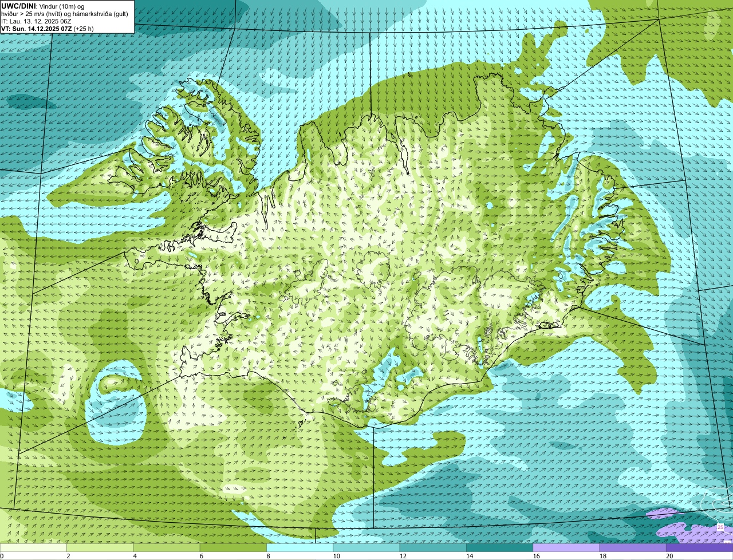Screen dimensions: 733x560
Task: Click the '12' value on the legend scale
Action: click(403, 556)
